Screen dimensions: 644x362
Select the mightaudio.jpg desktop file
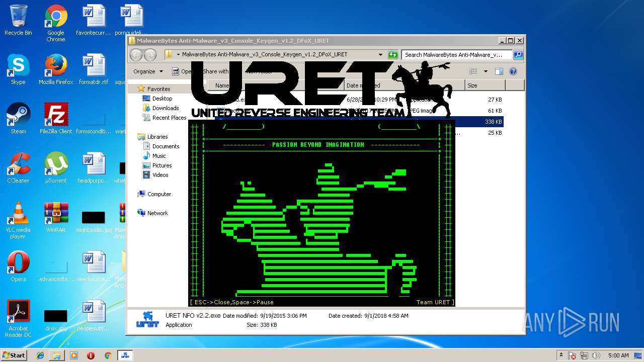[94, 221]
